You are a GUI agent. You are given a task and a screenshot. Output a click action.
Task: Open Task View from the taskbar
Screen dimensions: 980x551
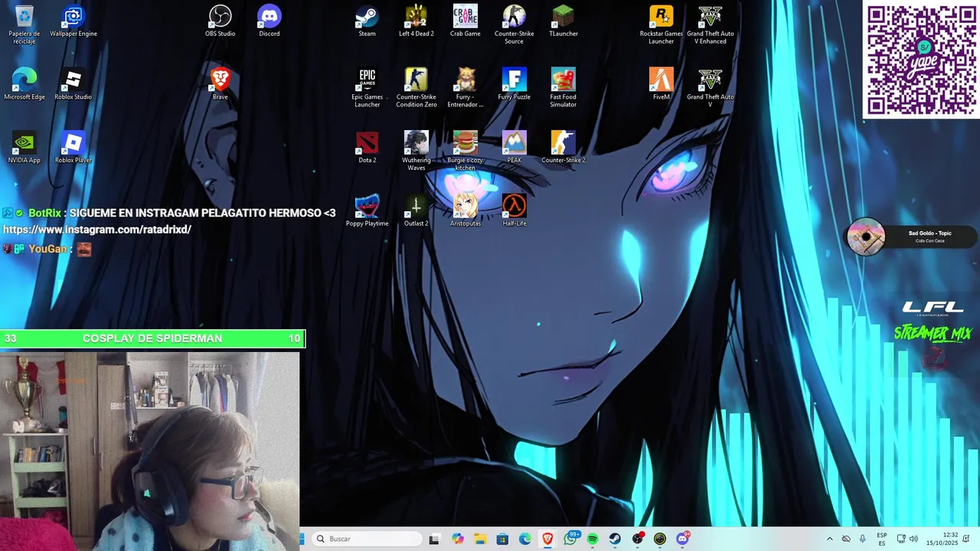pyautogui.click(x=434, y=539)
